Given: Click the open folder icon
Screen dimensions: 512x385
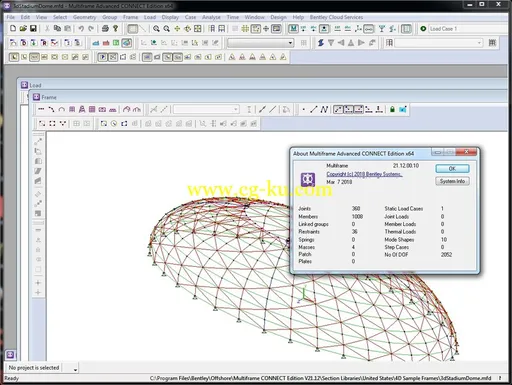Looking at the screenshot, I should tap(23, 29).
